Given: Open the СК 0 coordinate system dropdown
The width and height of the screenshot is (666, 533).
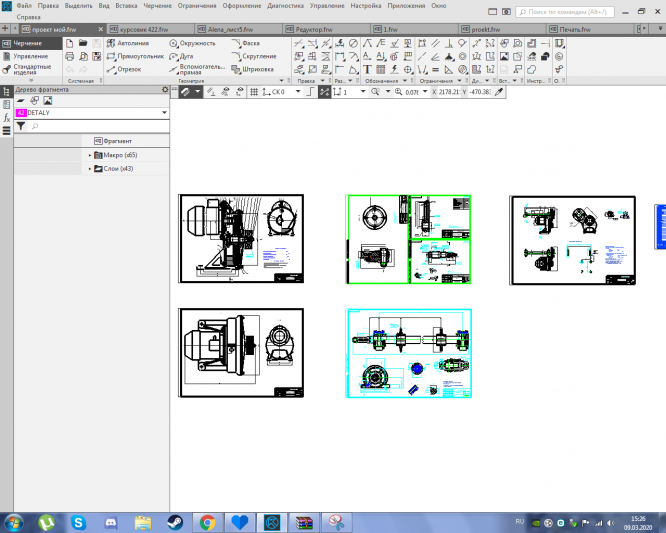Looking at the screenshot, I should [x=298, y=92].
